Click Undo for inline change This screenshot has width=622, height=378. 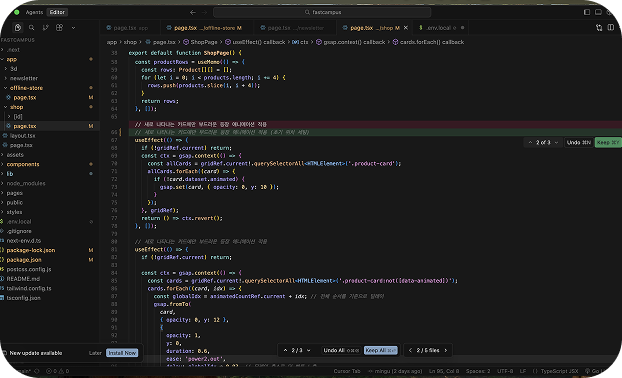[x=579, y=142]
